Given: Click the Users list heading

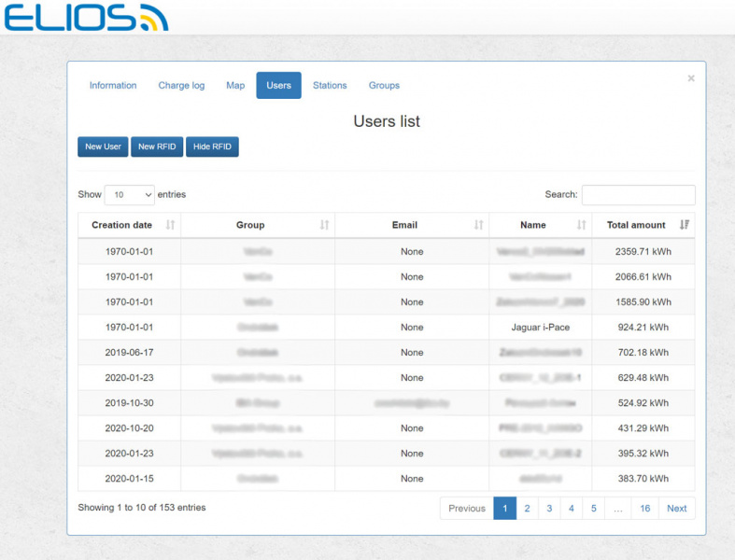Looking at the screenshot, I should [387, 121].
